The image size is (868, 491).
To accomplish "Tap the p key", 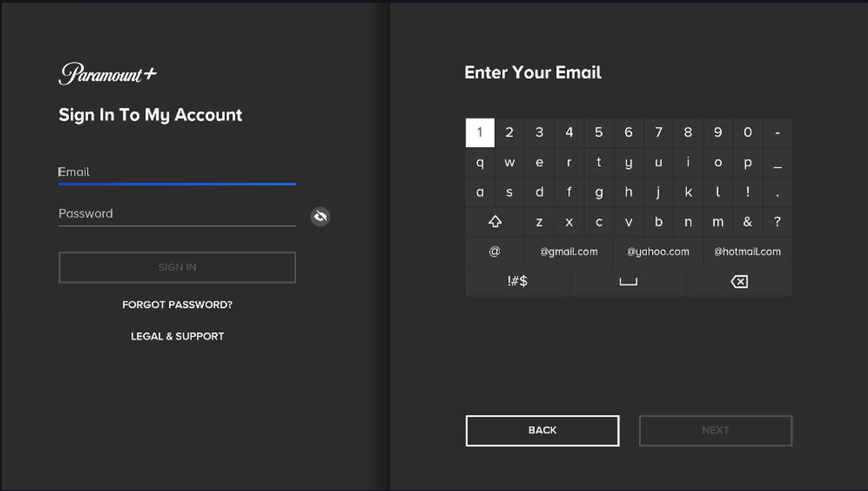I will (748, 163).
